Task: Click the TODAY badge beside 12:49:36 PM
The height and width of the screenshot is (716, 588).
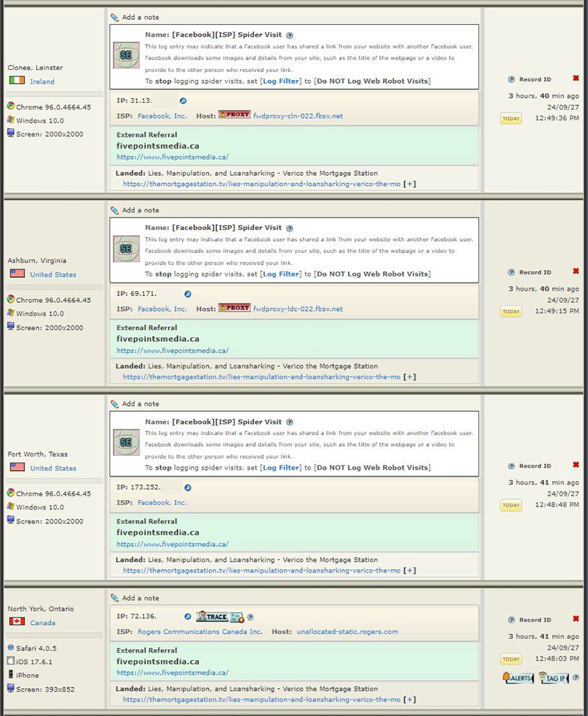Action: coord(511,119)
